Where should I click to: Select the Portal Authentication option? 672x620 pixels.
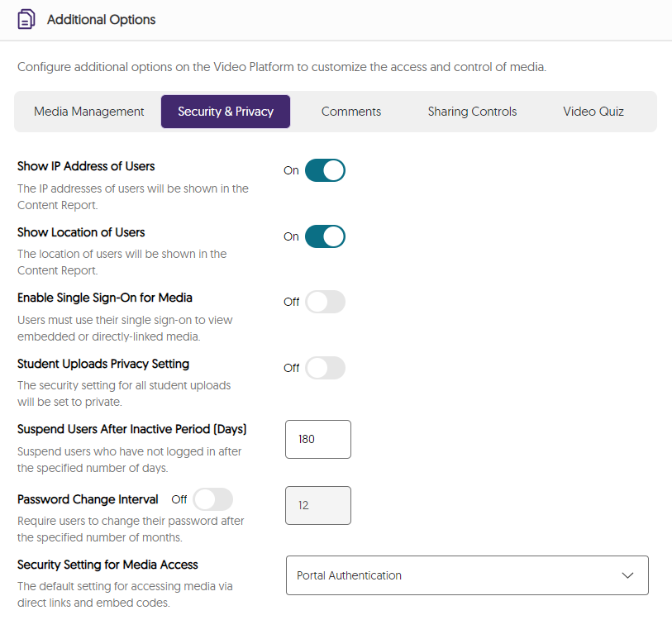(349, 575)
